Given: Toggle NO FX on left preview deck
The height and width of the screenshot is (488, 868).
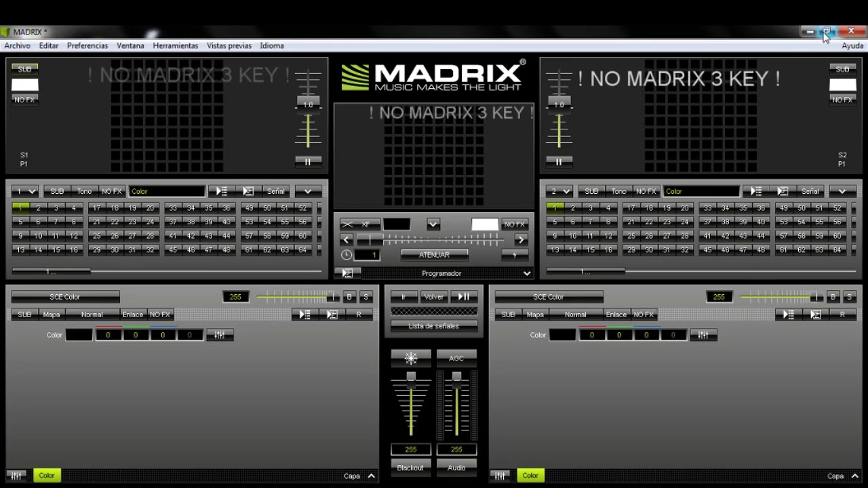Looking at the screenshot, I should (24, 100).
